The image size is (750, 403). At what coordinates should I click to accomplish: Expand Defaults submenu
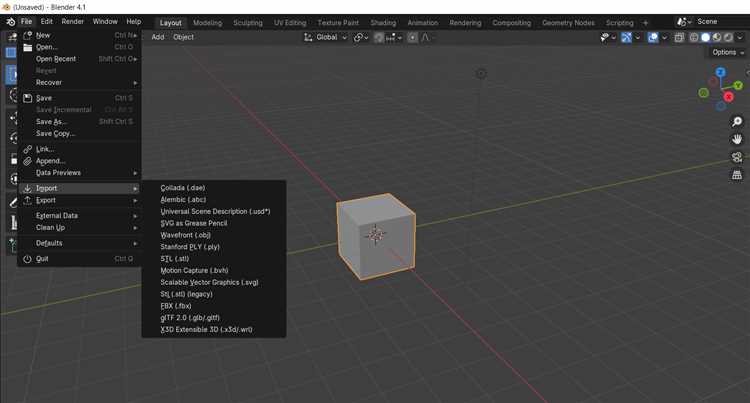79,243
